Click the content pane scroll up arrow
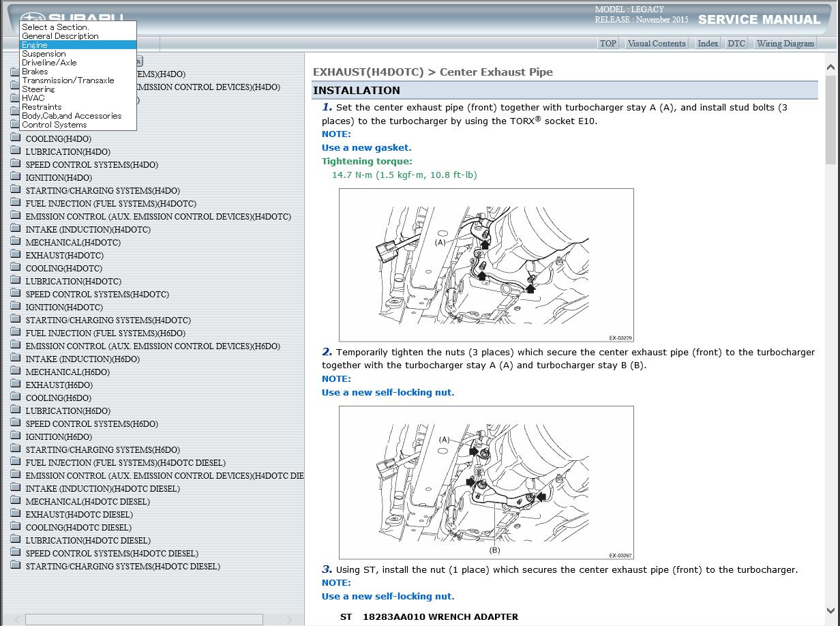This screenshot has height=626, width=840. pyautogui.click(x=830, y=68)
